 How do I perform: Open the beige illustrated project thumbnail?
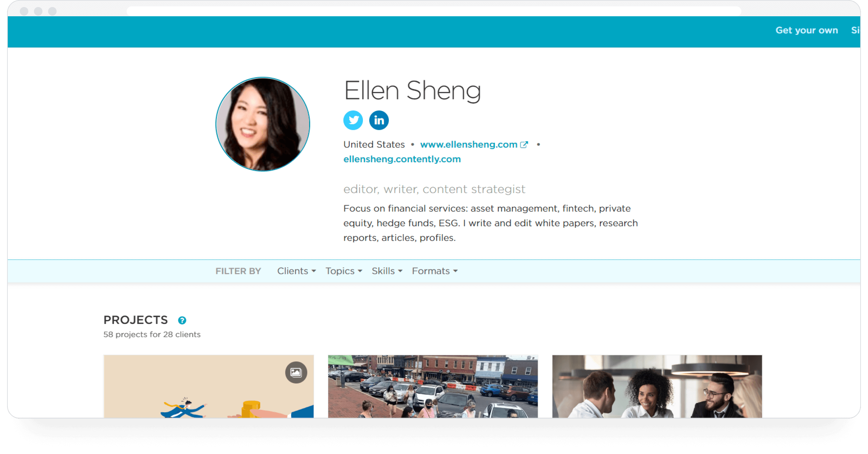[x=209, y=386]
